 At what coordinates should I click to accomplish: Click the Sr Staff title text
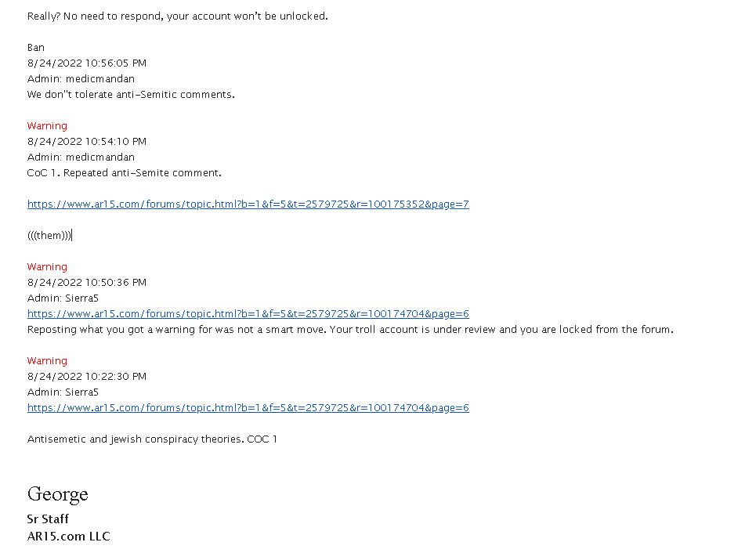(x=48, y=519)
